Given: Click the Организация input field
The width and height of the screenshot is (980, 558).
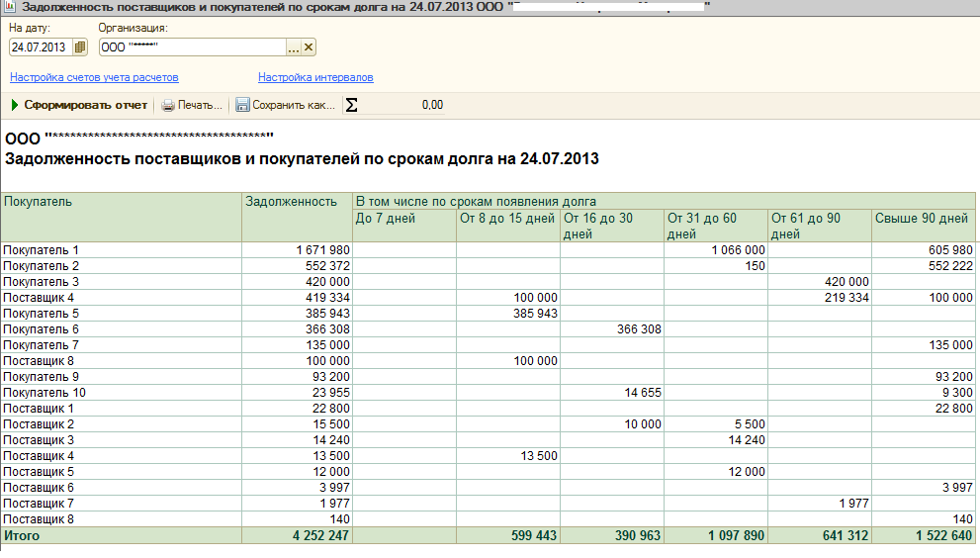Looking at the screenshot, I should 193,46.
